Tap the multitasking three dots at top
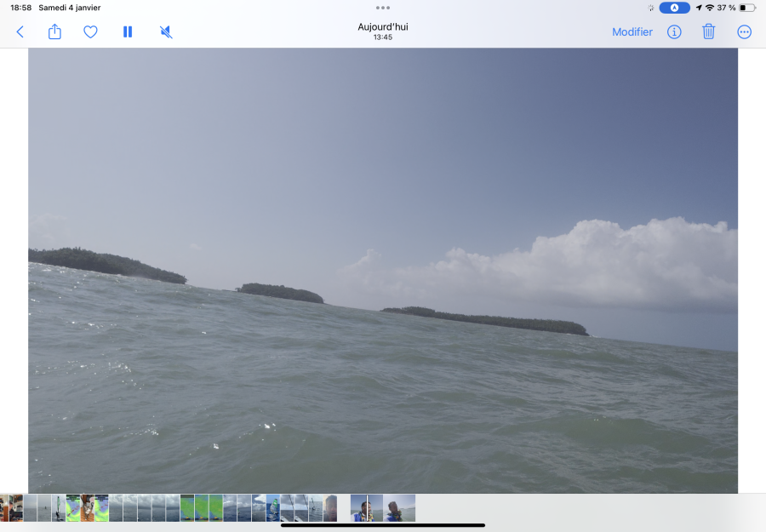The height and width of the screenshot is (532, 766). point(383,8)
